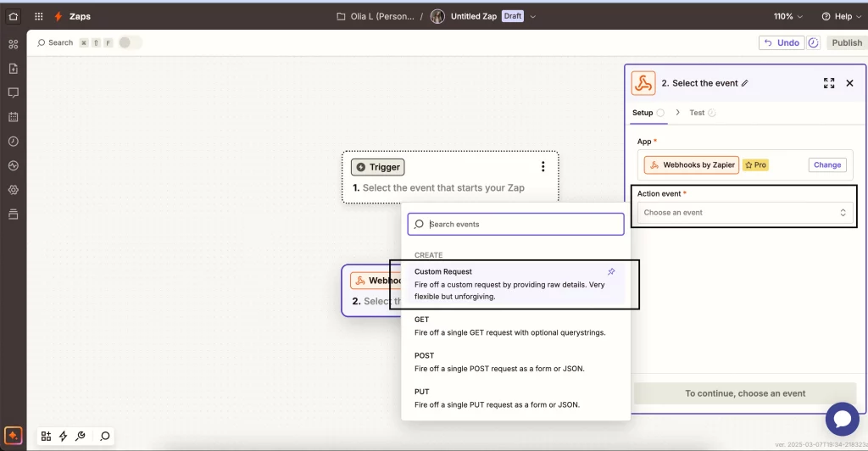
Task: Close the step setup panel
Action: [849, 83]
